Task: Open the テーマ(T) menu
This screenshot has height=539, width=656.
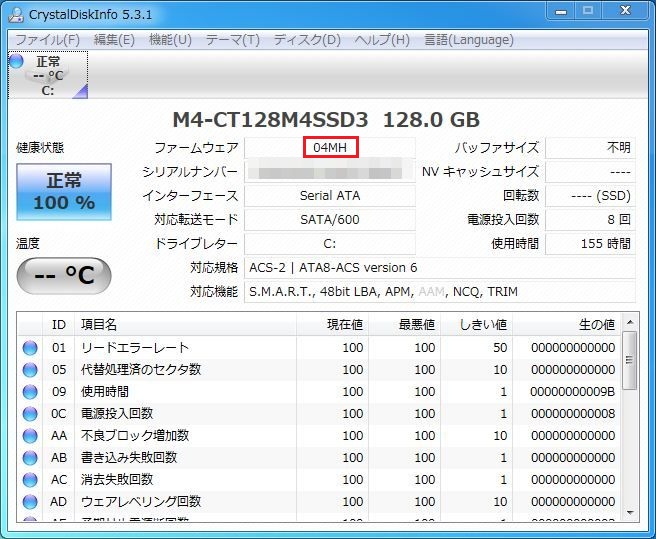Action: (x=233, y=40)
